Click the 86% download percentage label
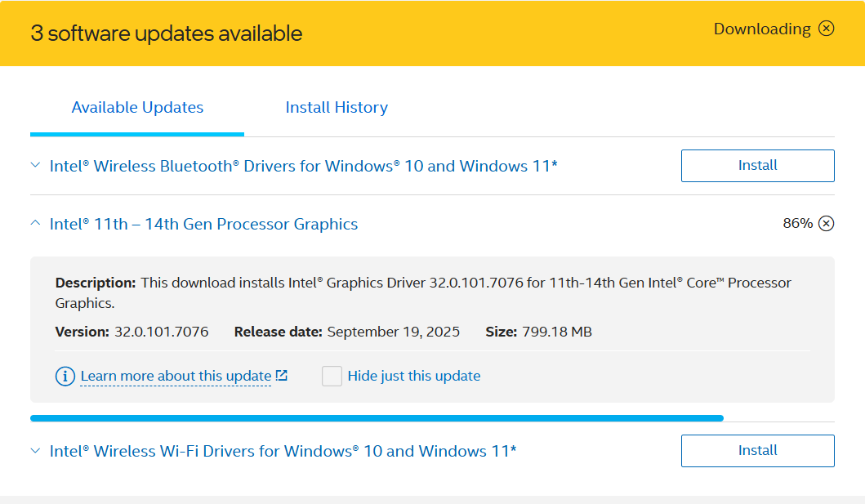 pyautogui.click(x=797, y=224)
